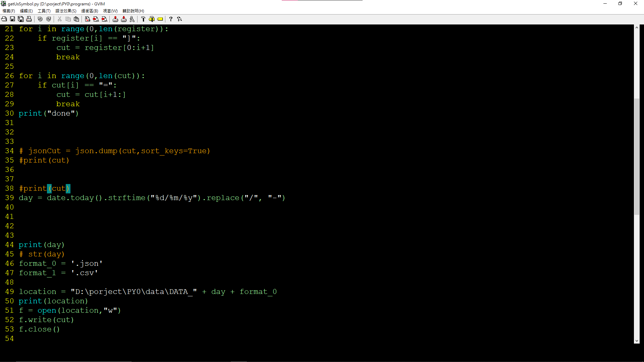This screenshot has width=644, height=362.
Task: Click the vertical scrollbar thumb
Action: pos(637,157)
